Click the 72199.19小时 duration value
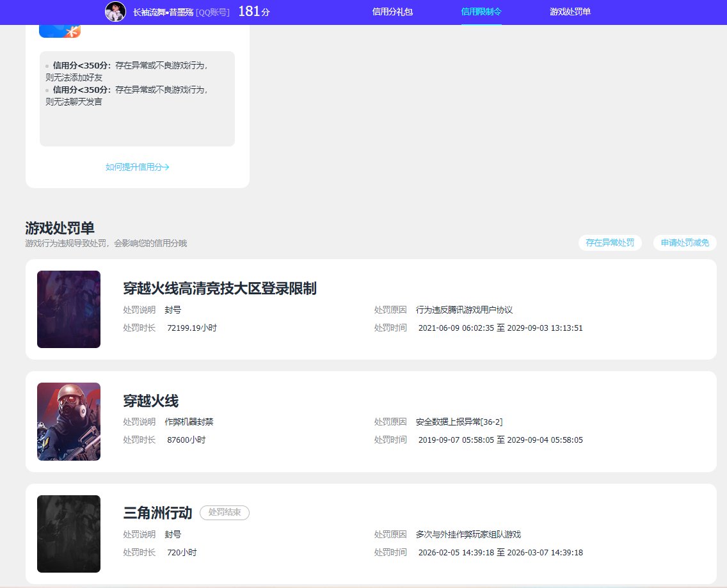 coord(192,328)
